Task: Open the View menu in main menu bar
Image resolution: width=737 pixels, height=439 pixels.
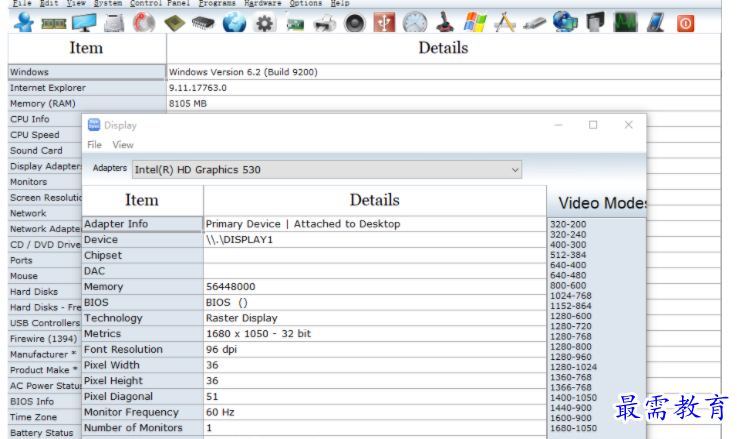Action: [76, 3]
